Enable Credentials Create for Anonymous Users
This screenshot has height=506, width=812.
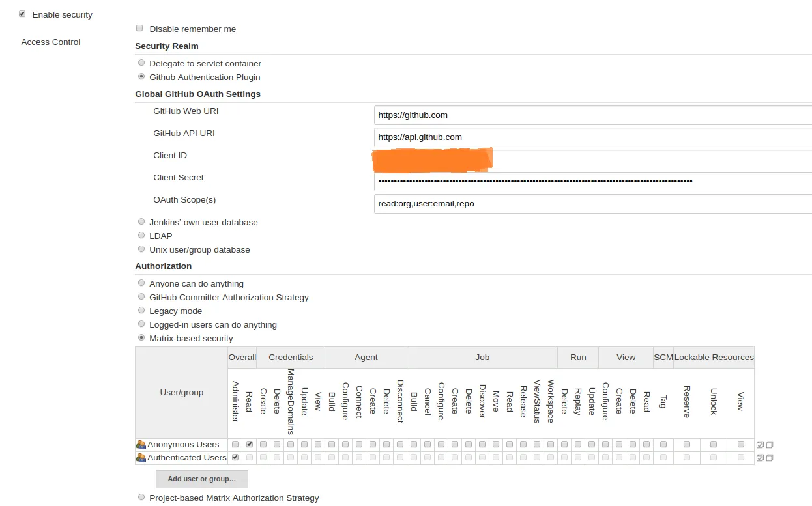[263, 444]
